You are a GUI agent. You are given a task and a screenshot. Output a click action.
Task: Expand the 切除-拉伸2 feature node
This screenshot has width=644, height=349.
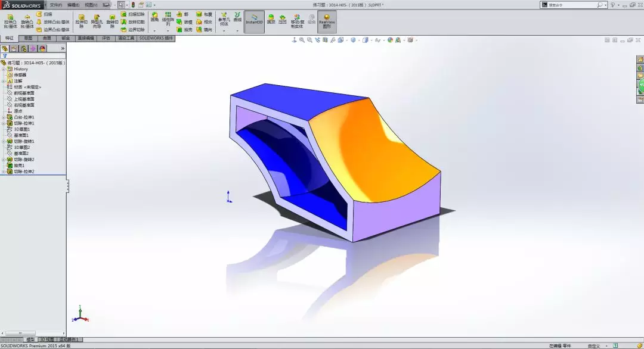pyautogui.click(x=4, y=172)
